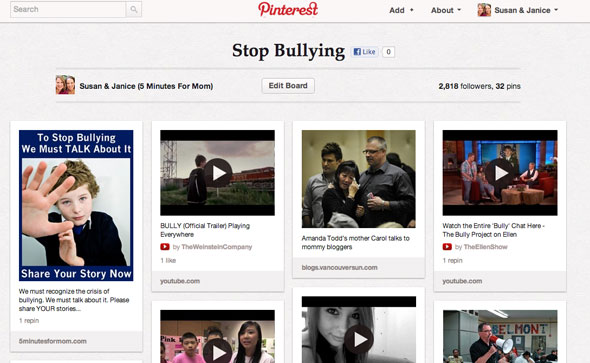View the 2,818 followers link

click(x=465, y=86)
